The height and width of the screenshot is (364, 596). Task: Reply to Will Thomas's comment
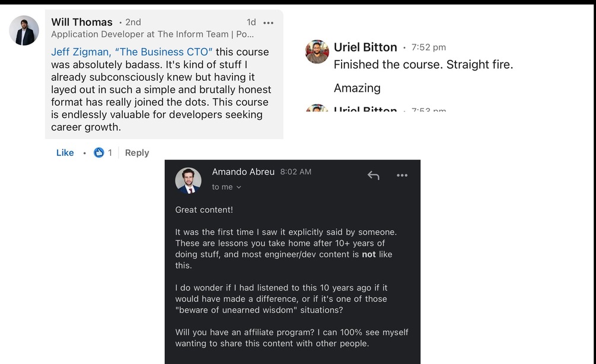point(137,152)
